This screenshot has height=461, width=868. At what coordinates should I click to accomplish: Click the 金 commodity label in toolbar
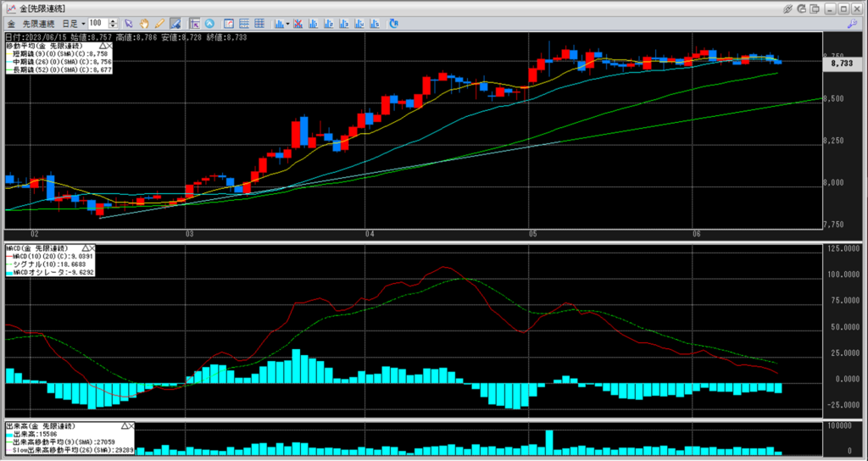tap(10, 23)
